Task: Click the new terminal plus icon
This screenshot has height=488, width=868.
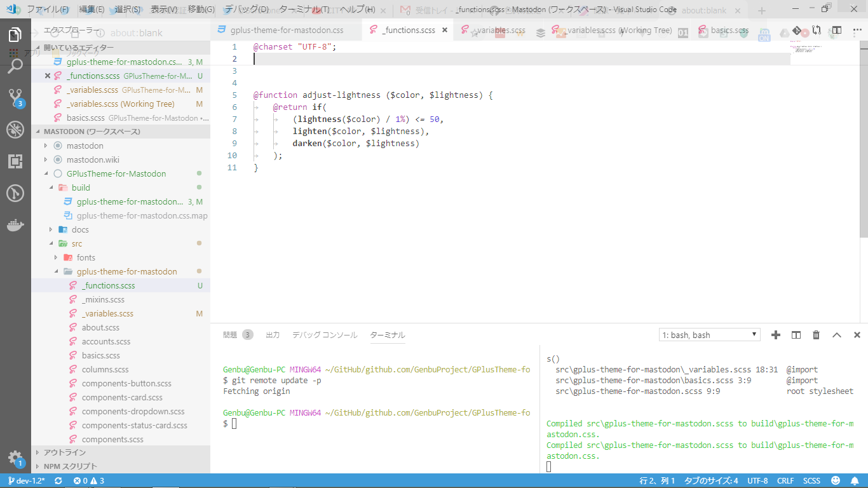Action: (x=775, y=335)
